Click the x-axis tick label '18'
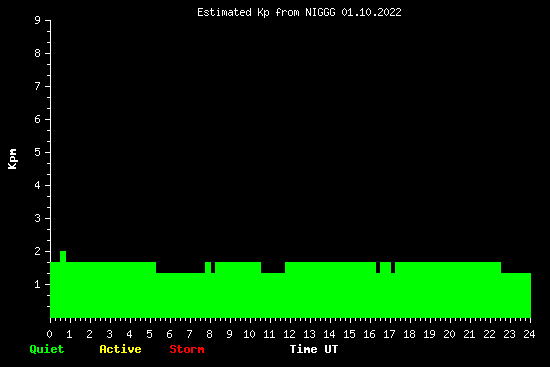The height and width of the screenshot is (367, 550). 409,334
